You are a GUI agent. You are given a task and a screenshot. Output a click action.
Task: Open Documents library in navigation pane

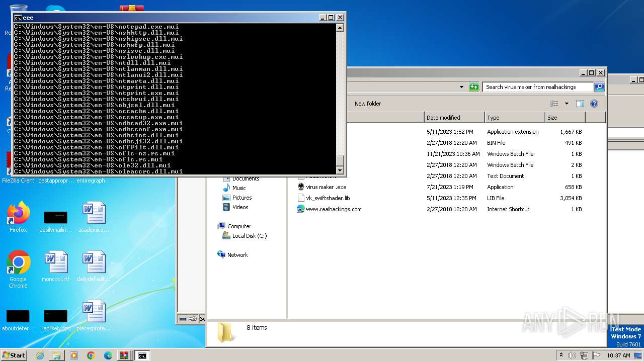point(246,179)
